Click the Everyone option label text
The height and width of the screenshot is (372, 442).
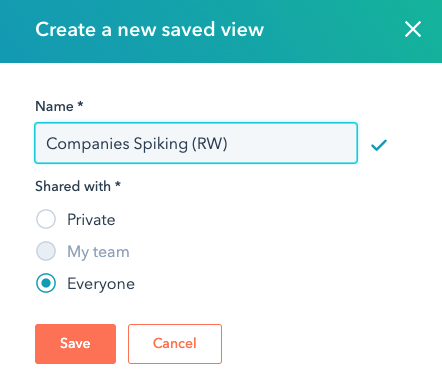coord(101,284)
